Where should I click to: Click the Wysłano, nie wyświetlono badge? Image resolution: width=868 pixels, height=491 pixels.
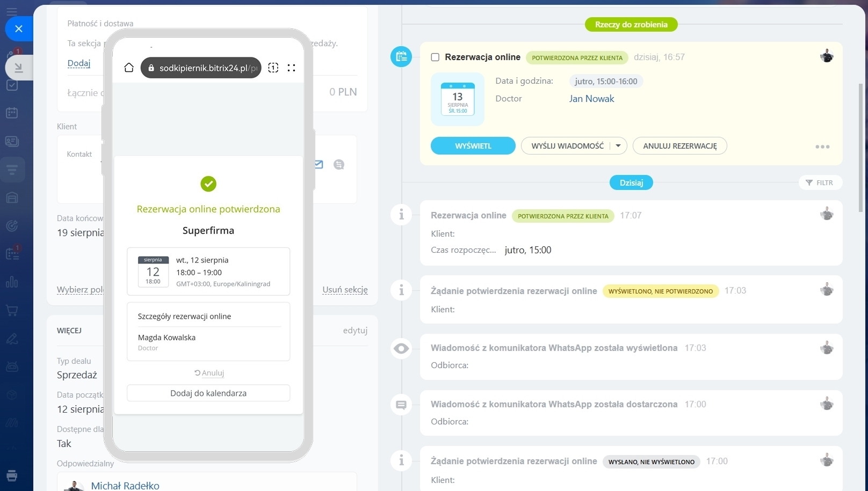(651, 462)
